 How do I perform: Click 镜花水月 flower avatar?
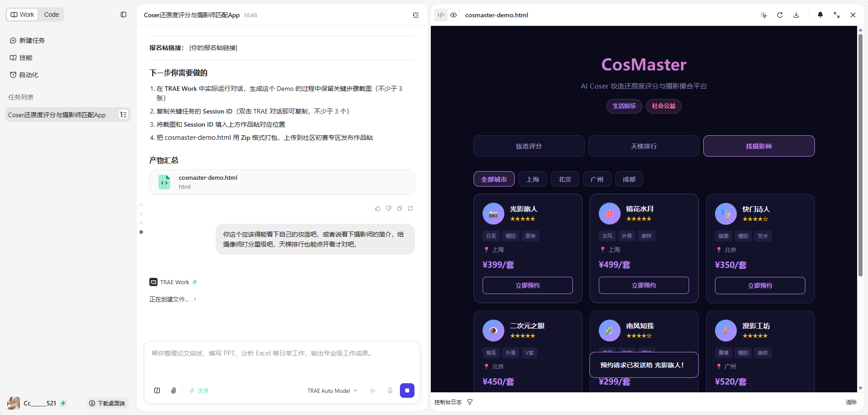click(610, 214)
